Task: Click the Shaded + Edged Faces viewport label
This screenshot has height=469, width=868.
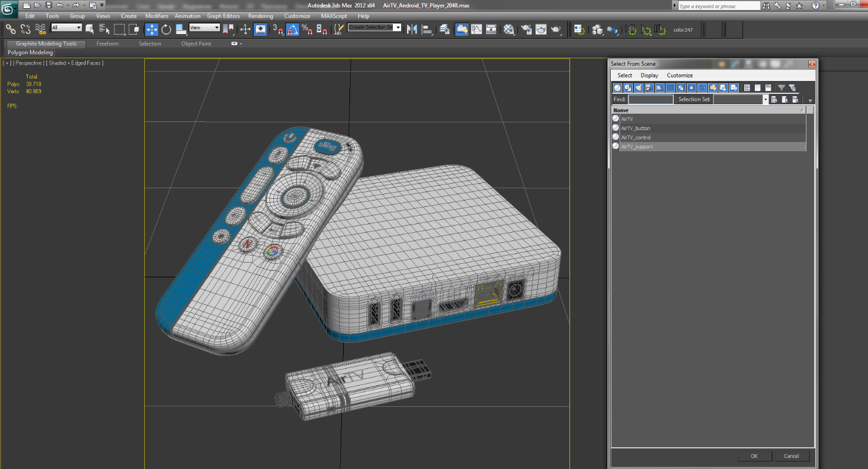Action: click(75, 63)
